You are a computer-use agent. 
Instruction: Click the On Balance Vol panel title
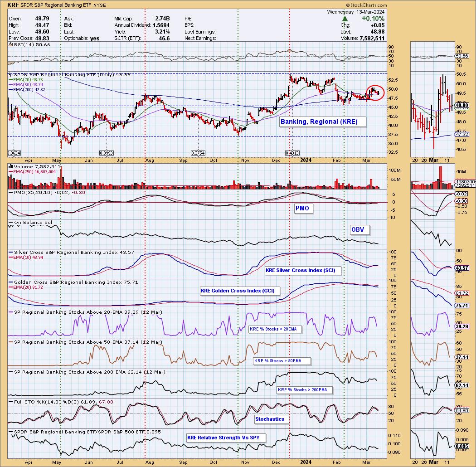pos(30,223)
